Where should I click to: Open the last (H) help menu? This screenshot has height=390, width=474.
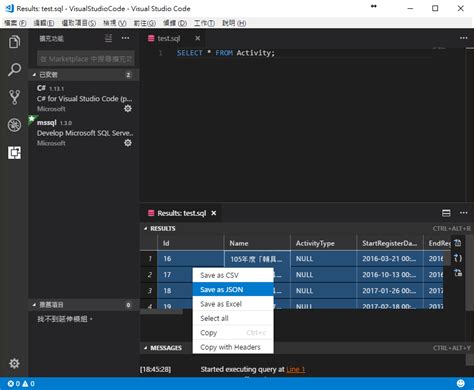pos(234,23)
